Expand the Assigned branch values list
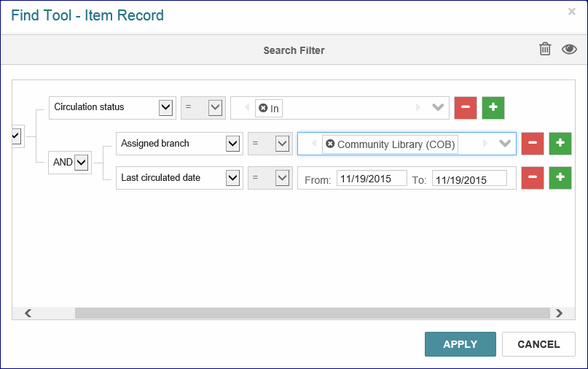This screenshot has height=369, width=588. pyautogui.click(x=505, y=143)
